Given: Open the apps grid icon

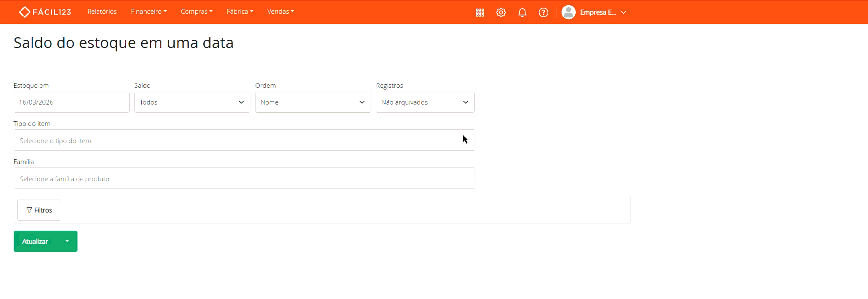Looking at the screenshot, I should [480, 12].
